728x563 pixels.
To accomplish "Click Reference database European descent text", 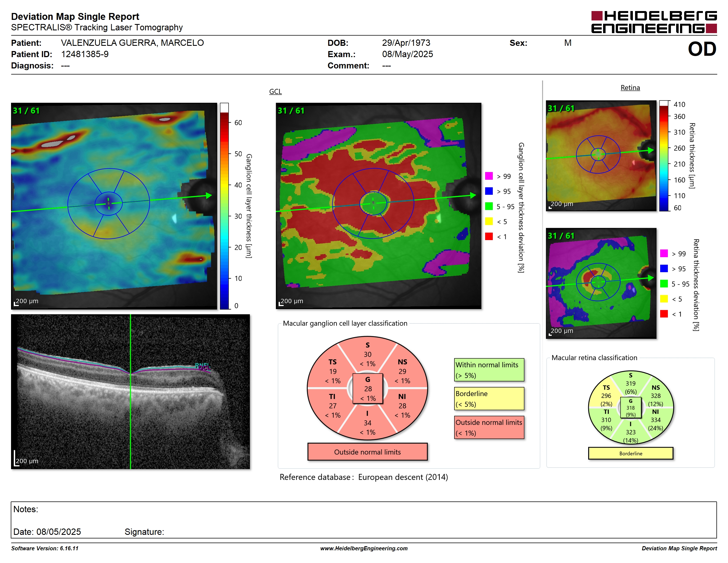I will point(364,477).
